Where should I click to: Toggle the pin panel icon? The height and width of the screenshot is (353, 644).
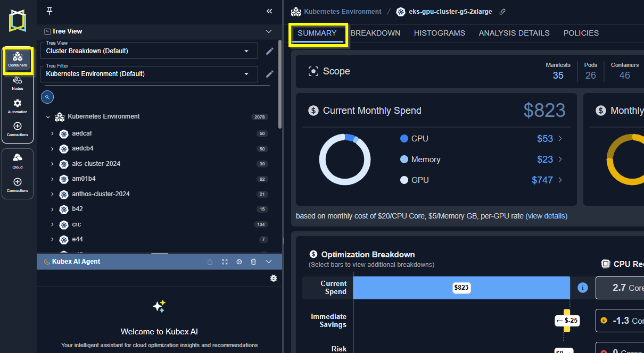point(50,11)
